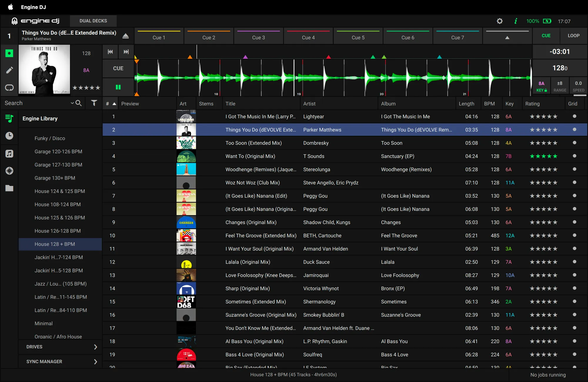The image size is (588, 382).
Task: Switch to the LOOP tab
Action: pos(573,36)
